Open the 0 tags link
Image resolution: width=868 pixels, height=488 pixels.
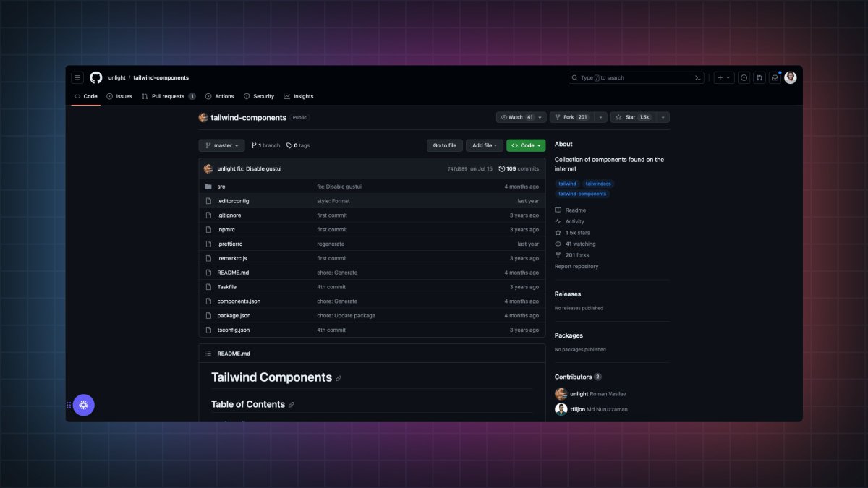[298, 145]
